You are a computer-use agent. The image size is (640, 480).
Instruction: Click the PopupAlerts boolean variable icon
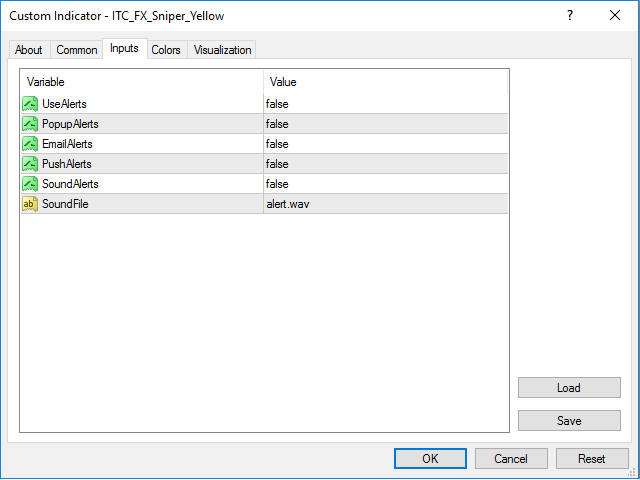click(x=30, y=124)
